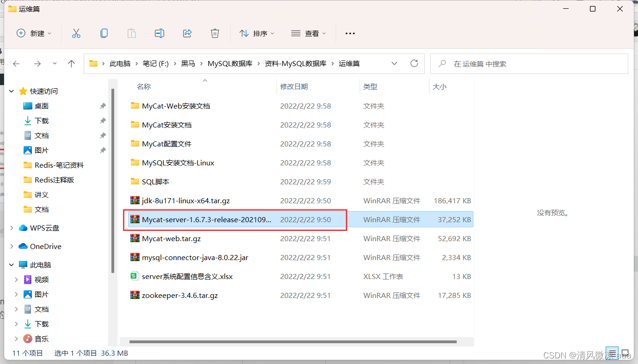Unpin 桌面 via its pin icon
The height and width of the screenshot is (364, 638).
pos(103,106)
